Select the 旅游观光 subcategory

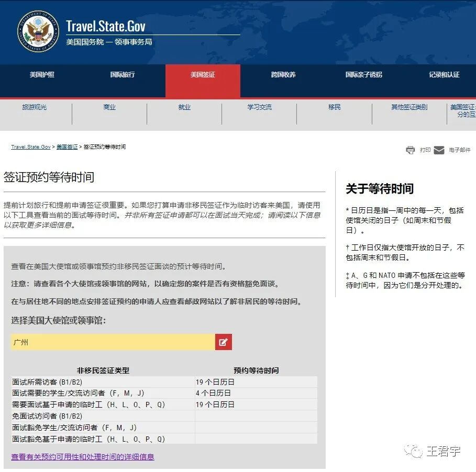click(34, 107)
